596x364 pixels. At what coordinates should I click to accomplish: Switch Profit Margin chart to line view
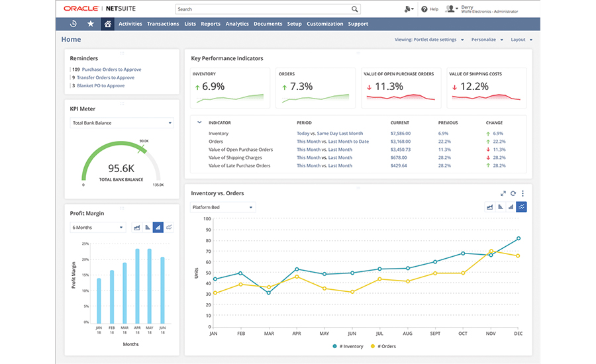pyautogui.click(x=169, y=227)
